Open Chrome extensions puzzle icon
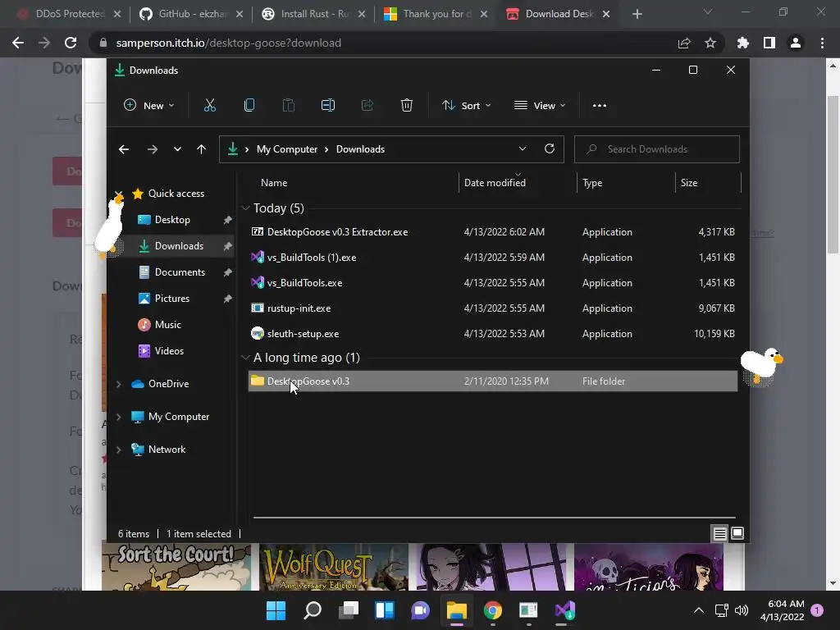The width and height of the screenshot is (840, 630). (742, 43)
